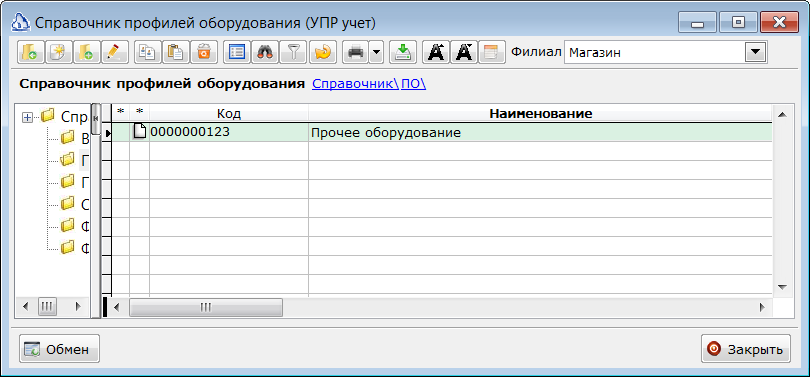The height and width of the screenshot is (377, 810).
Task: Click the Закрыть button
Action: [746, 349]
